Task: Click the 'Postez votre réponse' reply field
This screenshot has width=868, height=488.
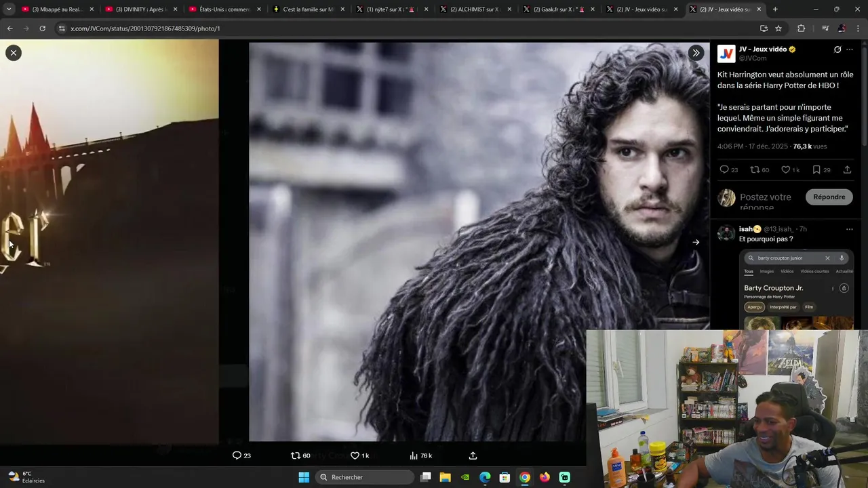Action: tap(766, 201)
